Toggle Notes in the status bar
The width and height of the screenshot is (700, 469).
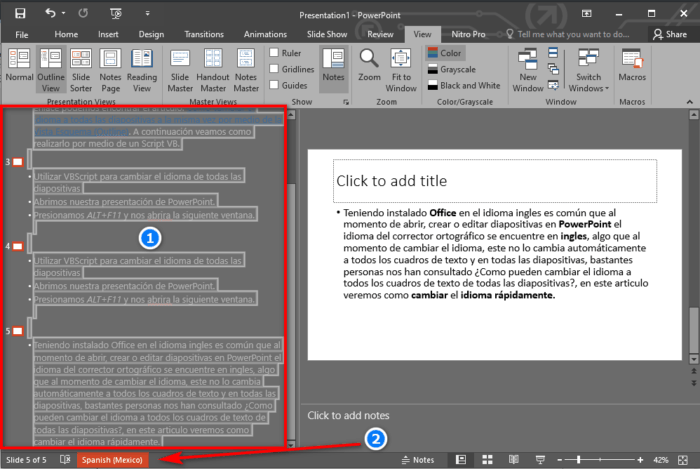(x=418, y=460)
